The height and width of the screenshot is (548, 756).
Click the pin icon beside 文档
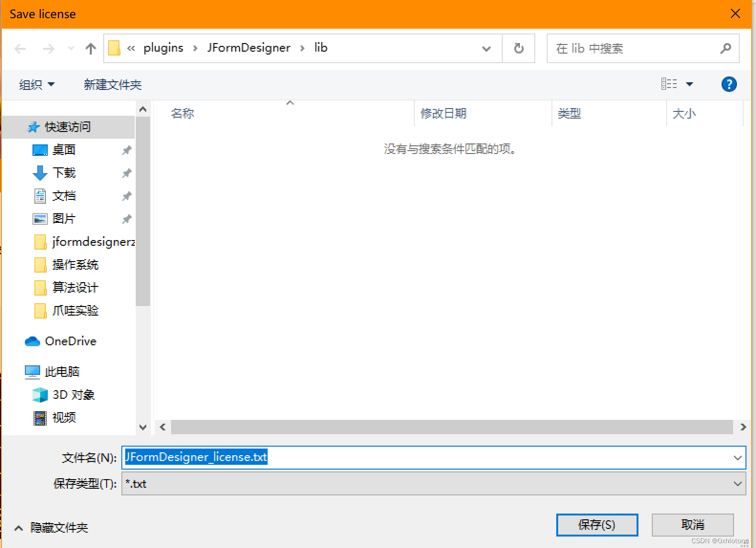tap(127, 196)
